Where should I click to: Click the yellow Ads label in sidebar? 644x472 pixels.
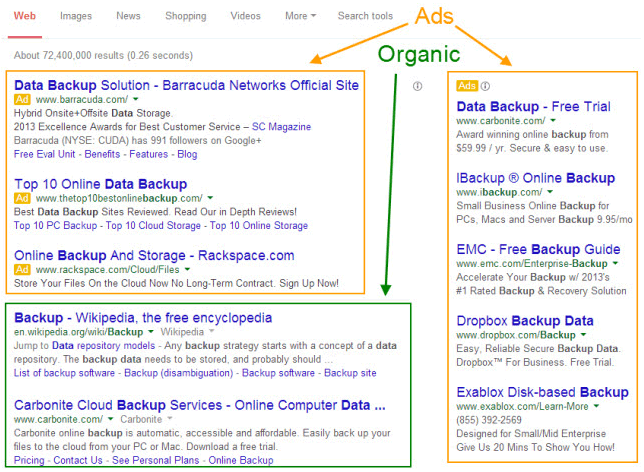467,86
